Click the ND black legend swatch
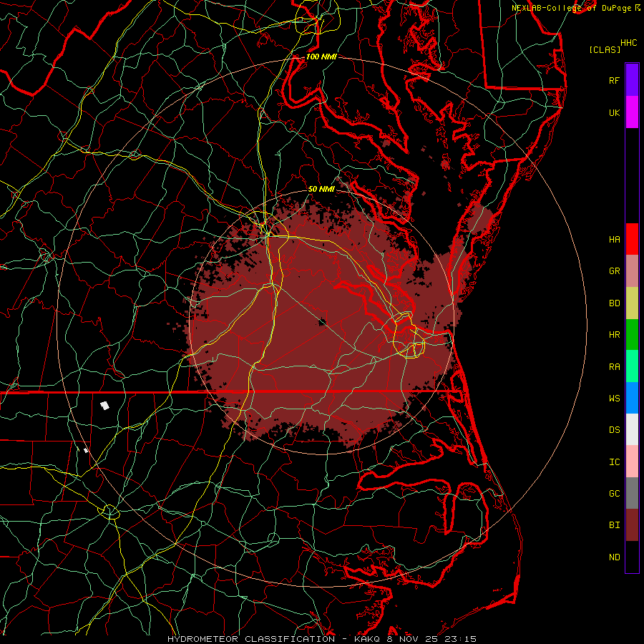The width and height of the screenshot is (644, 644). pos(632,557)
